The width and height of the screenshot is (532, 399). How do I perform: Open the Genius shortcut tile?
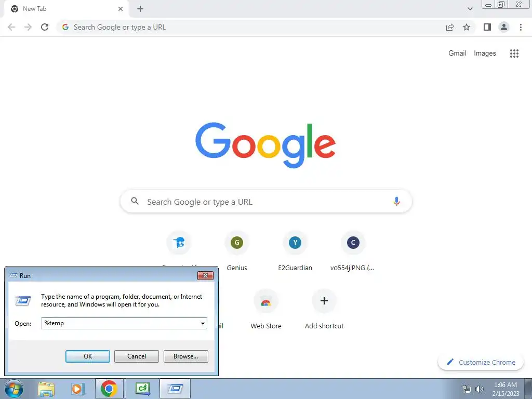point(237,251)
